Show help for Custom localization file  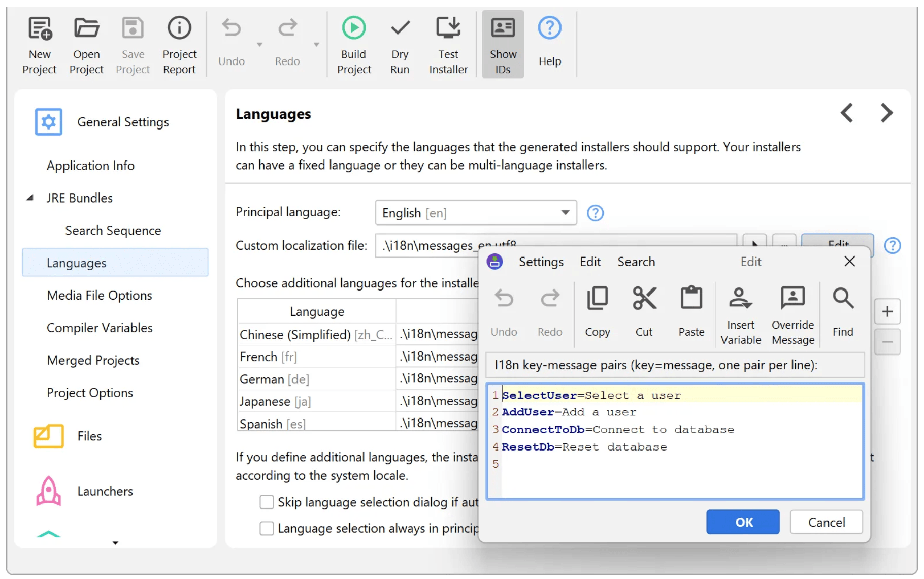(x=892, y=246)
